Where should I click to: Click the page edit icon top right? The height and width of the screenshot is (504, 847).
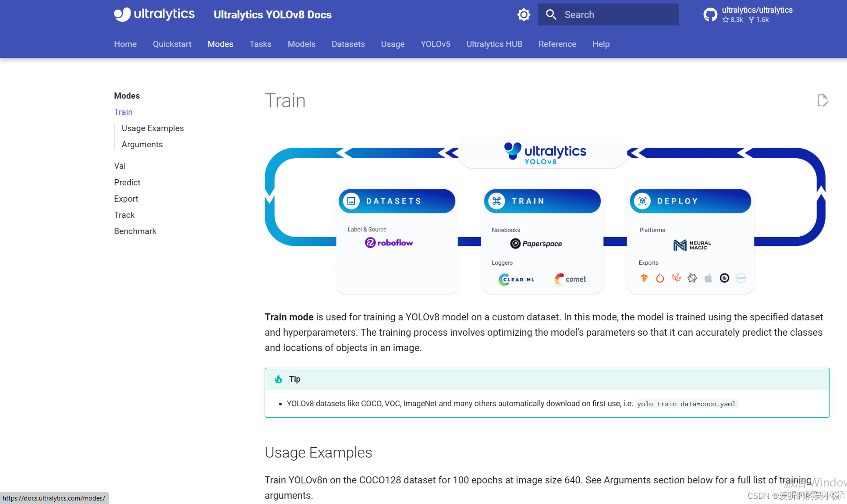[x=823, y=101]
